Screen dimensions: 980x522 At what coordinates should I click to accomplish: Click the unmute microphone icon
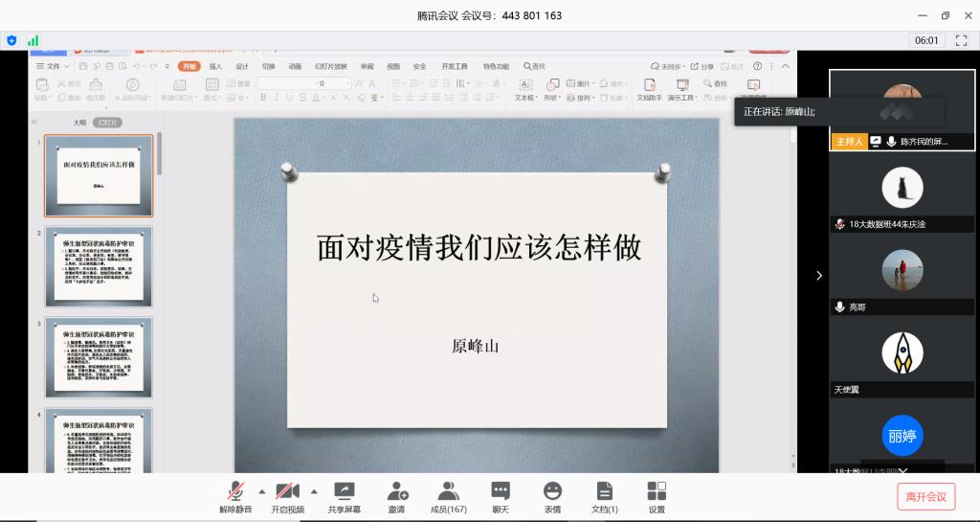235,492
